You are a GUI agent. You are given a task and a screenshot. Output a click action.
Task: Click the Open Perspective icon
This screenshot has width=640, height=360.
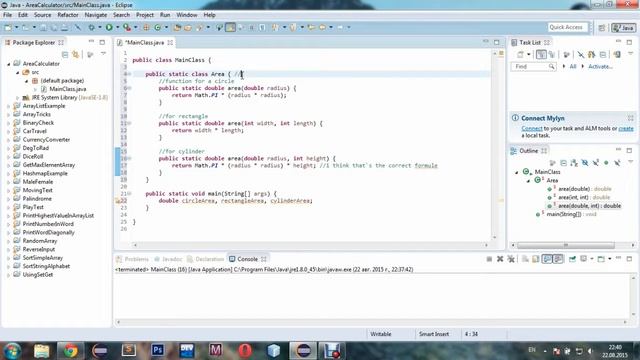[x=602, y=28]
